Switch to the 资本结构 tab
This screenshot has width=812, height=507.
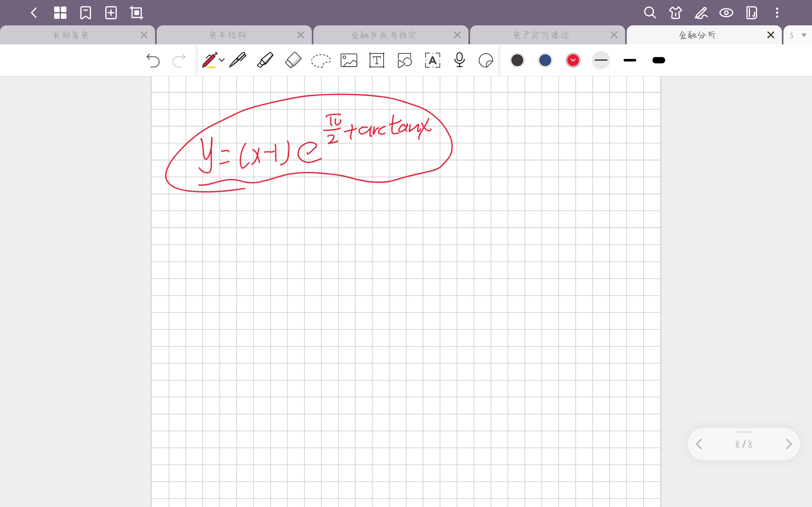pos(227,35)
